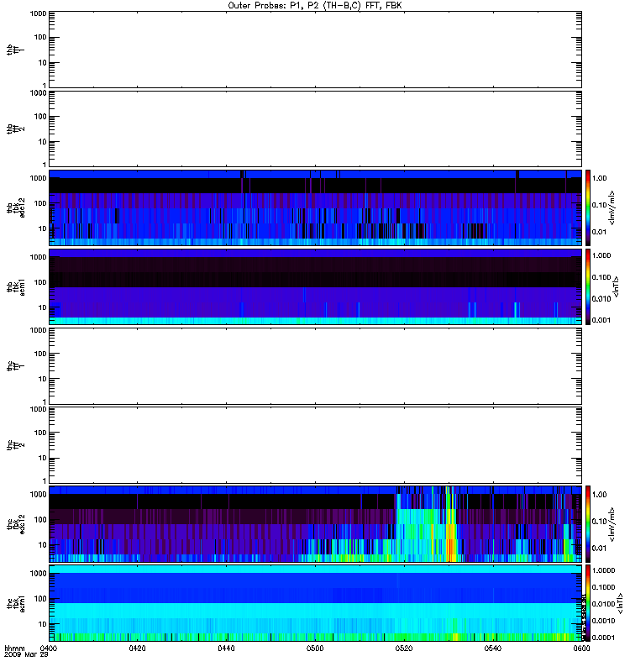Click the '0.0010' tick on thc scm1 color bar
The height and width of the screenshot is (672, 630).
(x=603, y=621)
